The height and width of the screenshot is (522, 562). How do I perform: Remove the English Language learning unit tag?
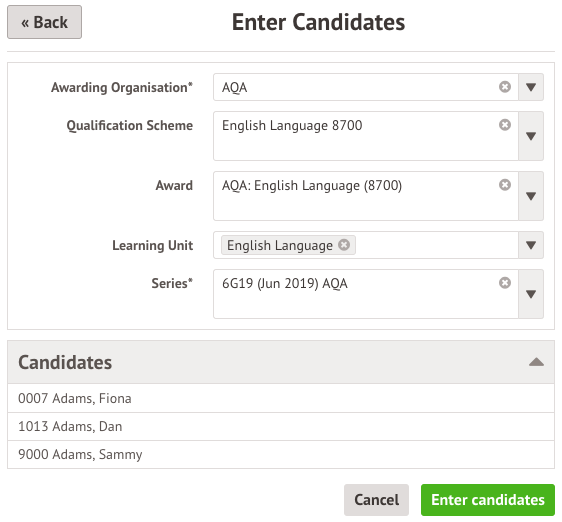(x=344, y=245)
